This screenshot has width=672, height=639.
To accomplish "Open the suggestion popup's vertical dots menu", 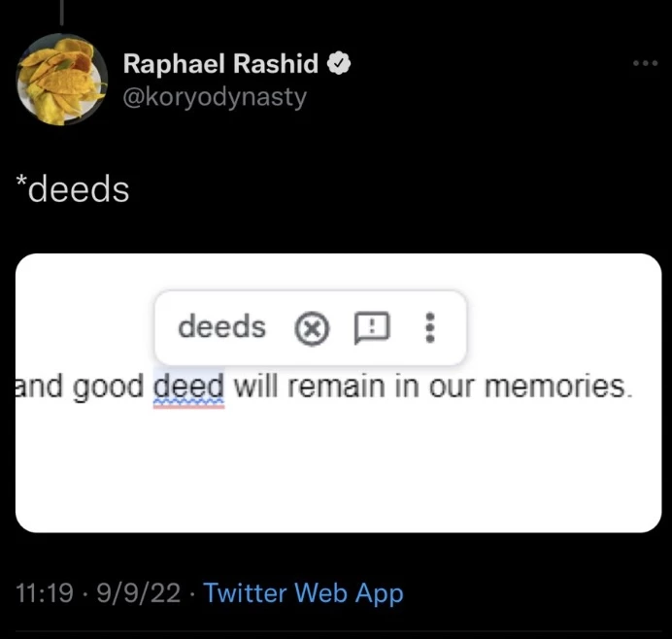I will 430,329.
